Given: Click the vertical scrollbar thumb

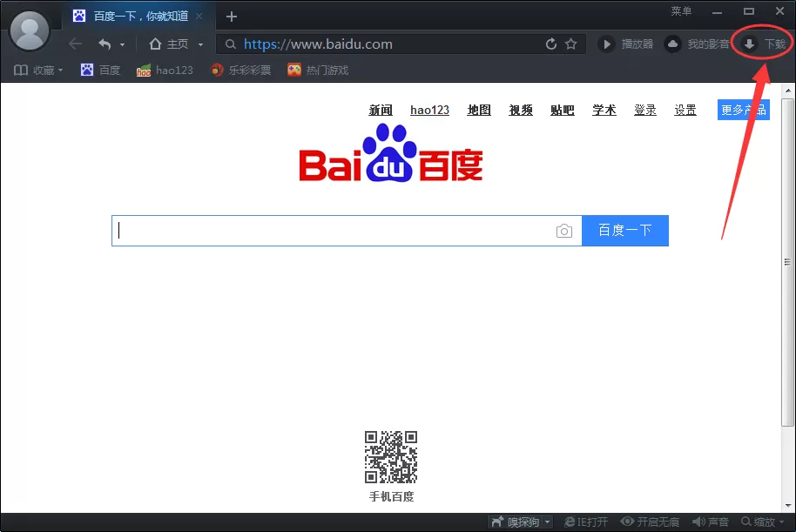Looking at the screenshot, I should 787,262.
